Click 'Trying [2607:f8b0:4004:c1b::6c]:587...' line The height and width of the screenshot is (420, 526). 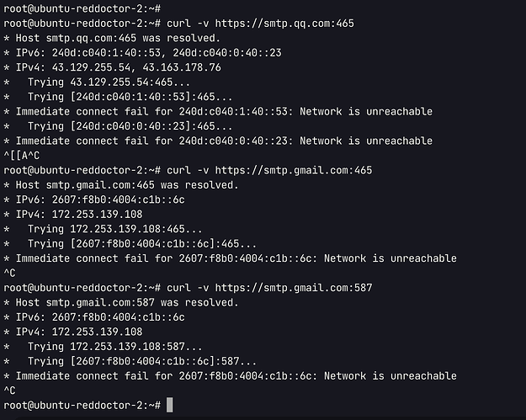point(142,361)
